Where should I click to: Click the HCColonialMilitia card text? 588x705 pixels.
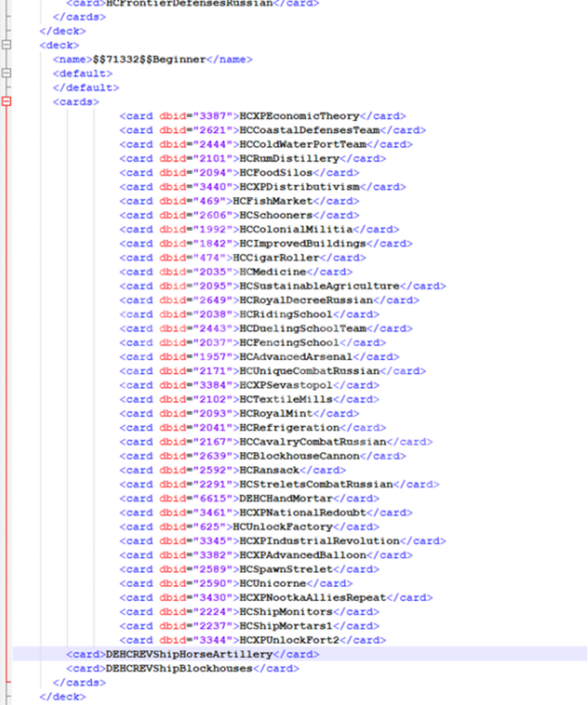point(296,229)
